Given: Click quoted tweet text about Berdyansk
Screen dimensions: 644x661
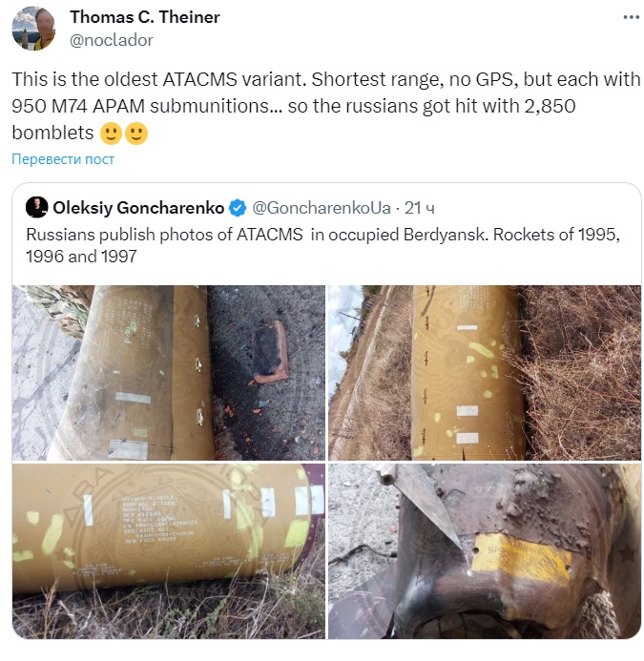Looking at the screenshot, I should click(323, 245).
